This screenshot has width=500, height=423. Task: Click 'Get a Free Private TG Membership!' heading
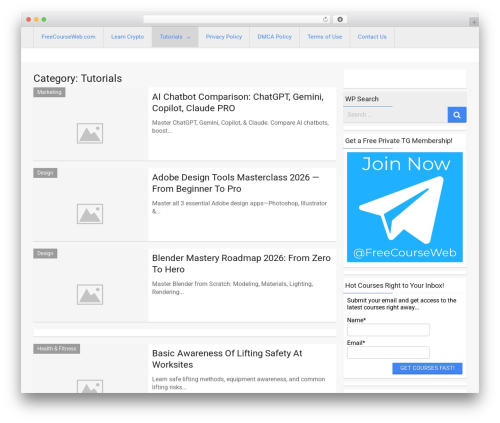pos(399,141)
